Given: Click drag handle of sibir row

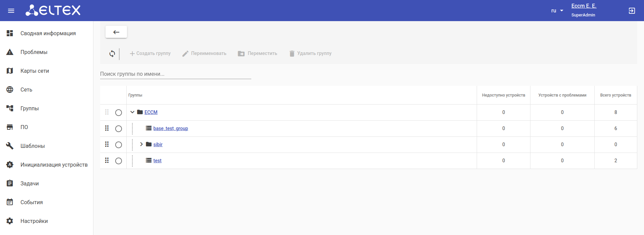Looking at the screenshot, I should (107, 144).
